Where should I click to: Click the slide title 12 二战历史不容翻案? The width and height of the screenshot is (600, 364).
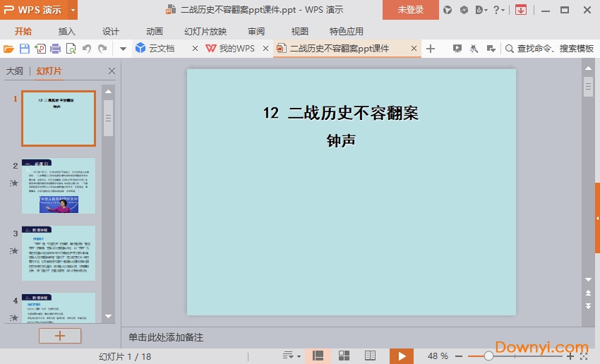pos(341,113)
